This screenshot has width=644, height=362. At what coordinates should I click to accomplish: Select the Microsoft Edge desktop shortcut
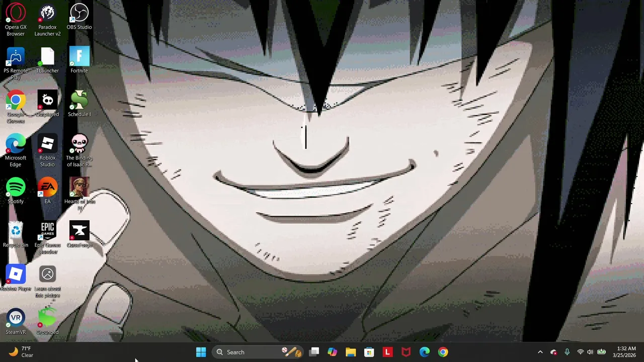[16, 151]
